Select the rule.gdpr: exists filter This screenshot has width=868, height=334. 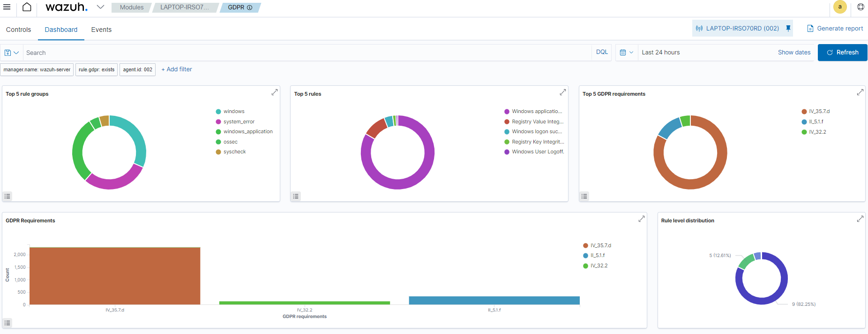click(x=97, y=69)
